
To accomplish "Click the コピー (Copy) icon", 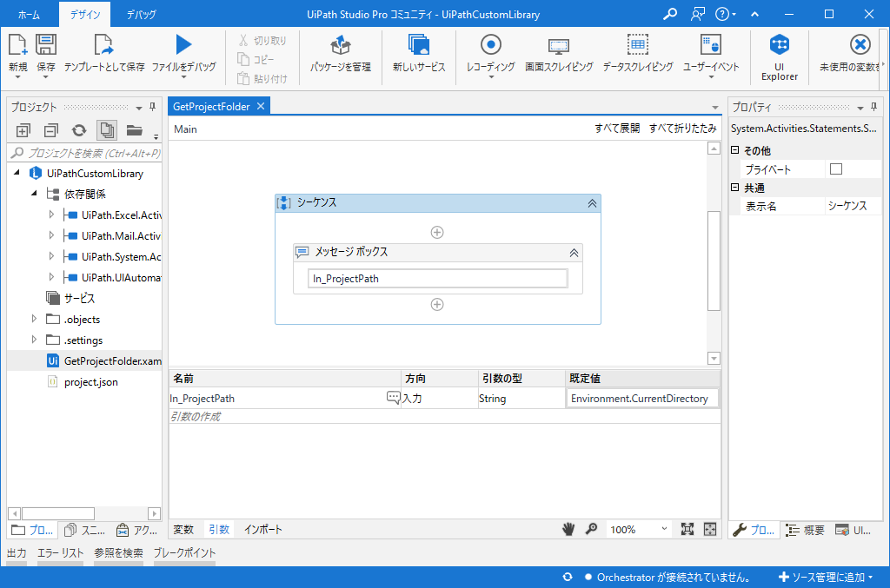I will (243, 59).
